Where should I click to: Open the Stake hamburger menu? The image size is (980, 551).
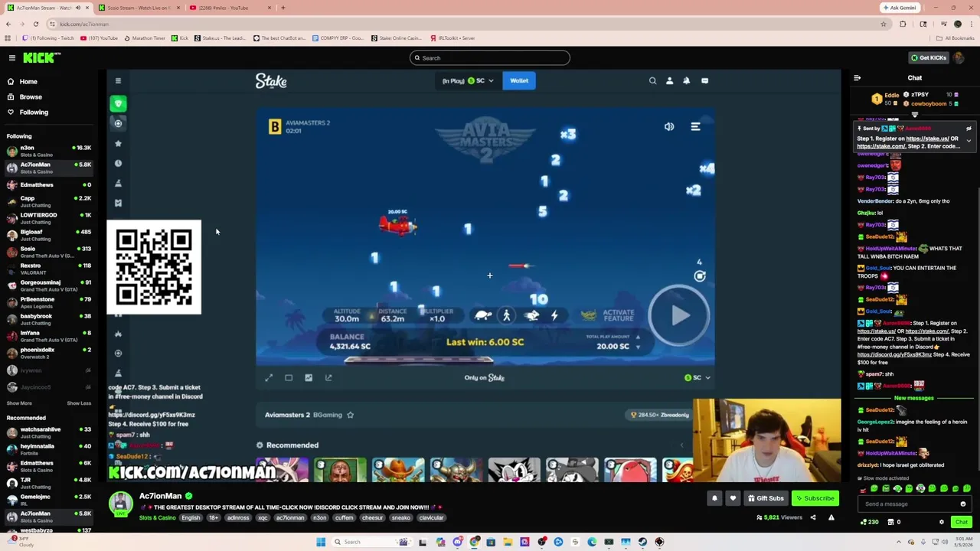click(118, 80)
